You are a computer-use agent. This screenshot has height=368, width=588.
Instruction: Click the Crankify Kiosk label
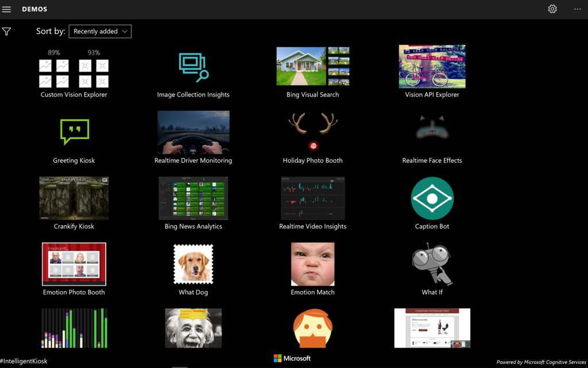coord(74,227)
